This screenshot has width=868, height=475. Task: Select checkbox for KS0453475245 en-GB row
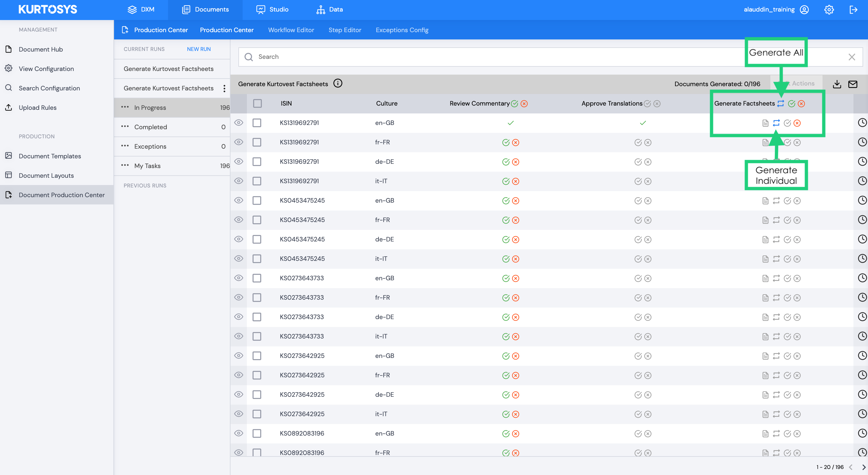coord(257,200)
